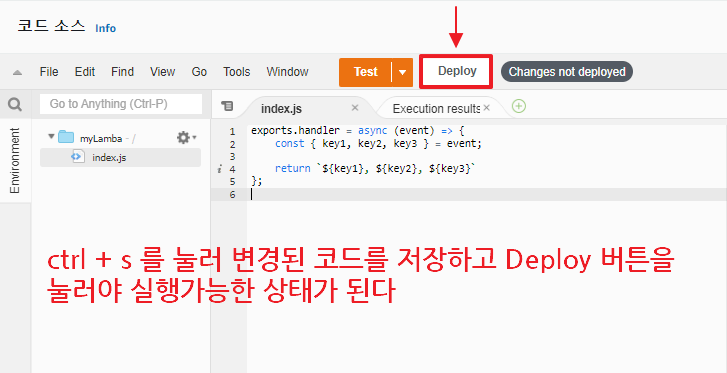Switch to the Execution results tab
The height and width of the screenshot is (373, 727).
[x=436, y=109]
